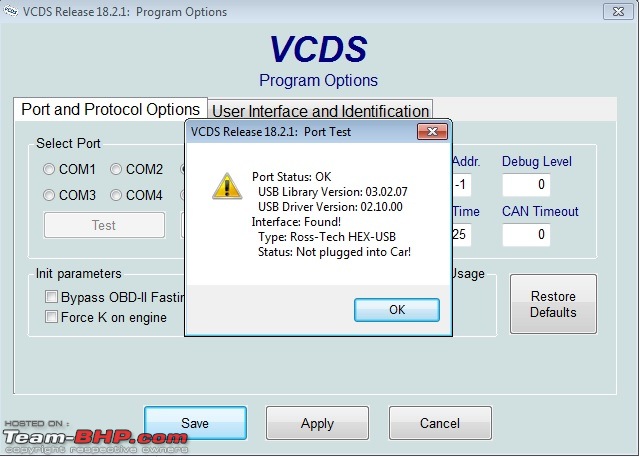The width and height of the screenshot is (639, 457).
Task: Open User Interface and Identification tab
Action: tap(320, 110)
